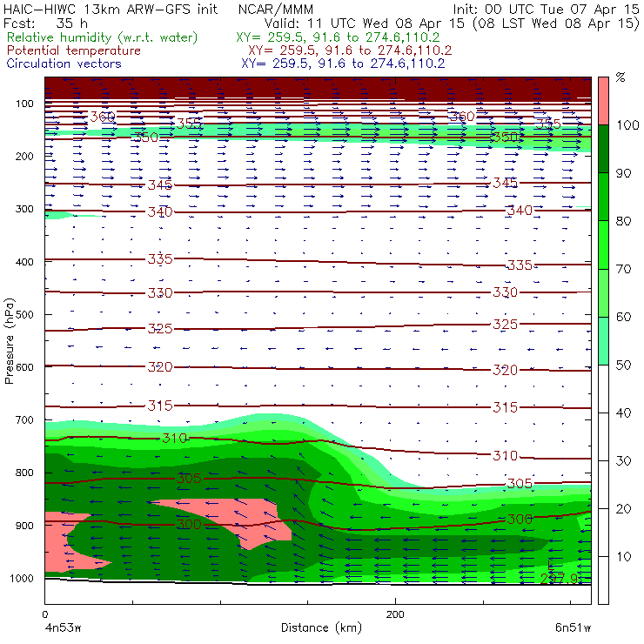Image resolution: width=644 pixels, height=644 pixels.
Task: Click the colorbar '10' tick label
Action: click(x=623, y=557)
